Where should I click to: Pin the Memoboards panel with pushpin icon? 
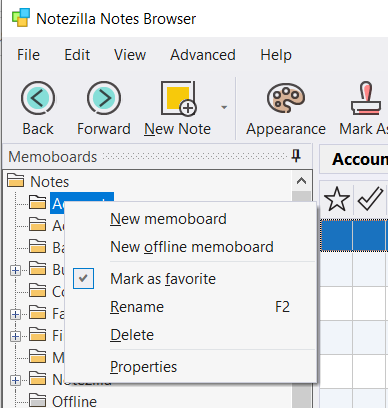tap(296, 156)
